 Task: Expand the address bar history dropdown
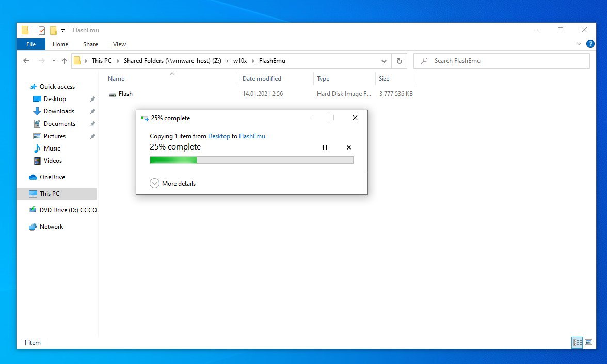pyautogui.click(x=384, y=61)
